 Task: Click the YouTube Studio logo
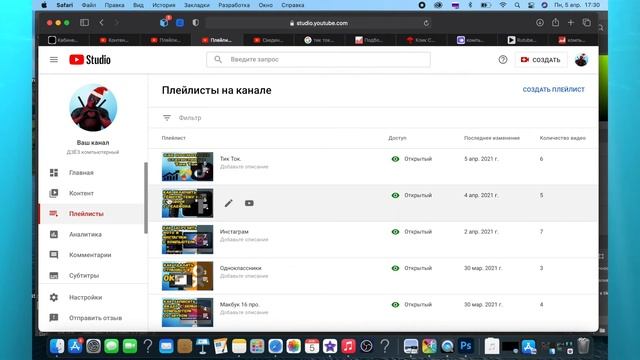(x=90, y=60)
